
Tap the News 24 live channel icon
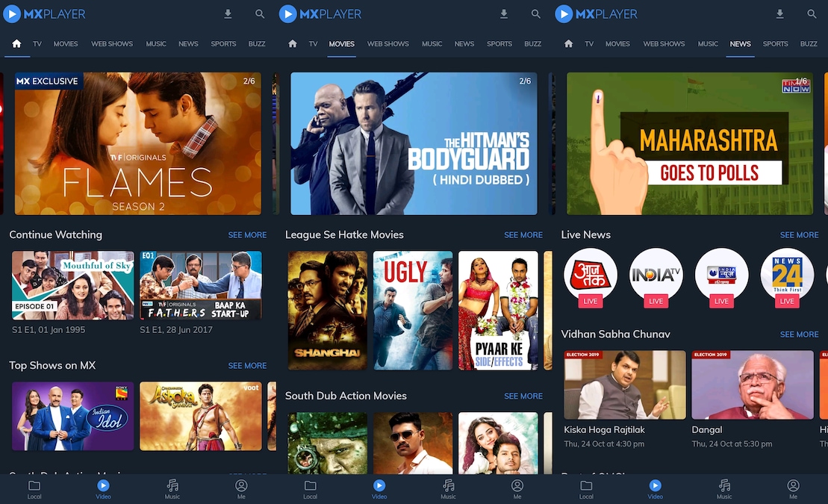click(x=786, y=275)
